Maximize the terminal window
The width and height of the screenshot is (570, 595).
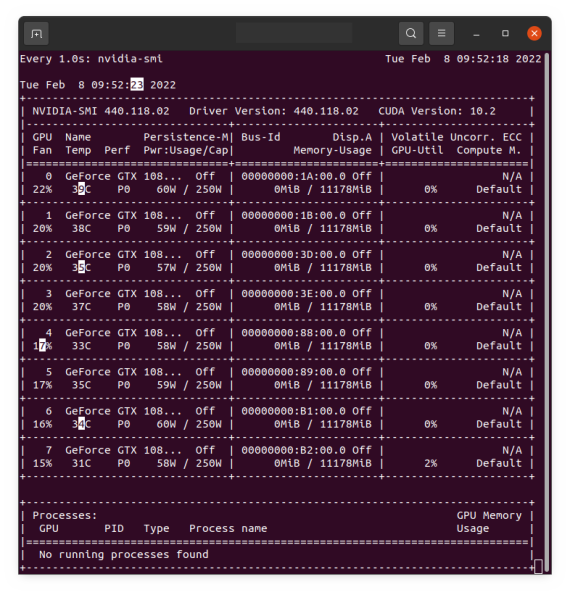505,33
